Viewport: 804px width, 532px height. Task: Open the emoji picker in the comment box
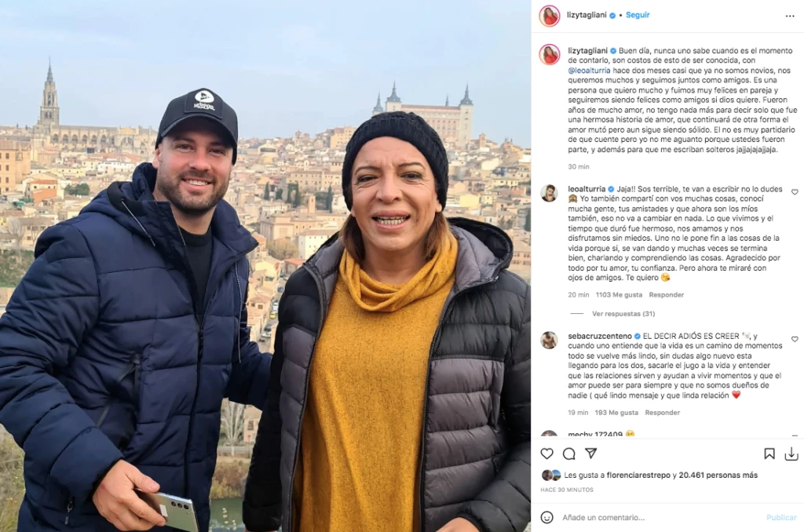point(547,517)
